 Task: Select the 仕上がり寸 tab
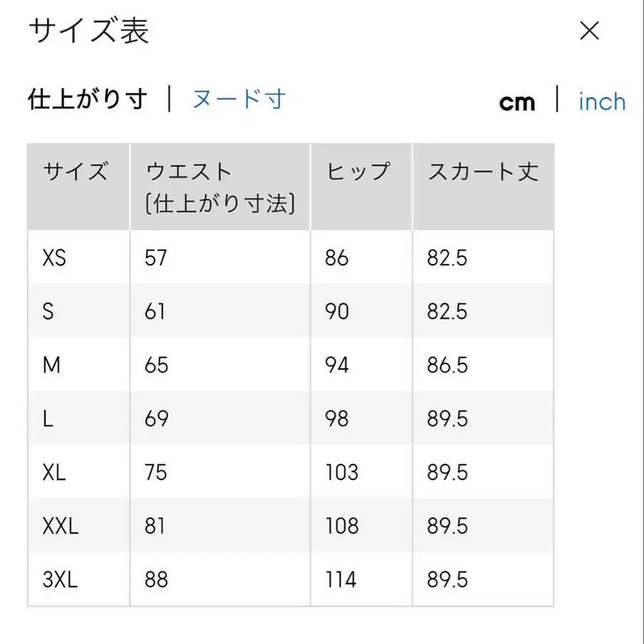(x=86, y=100)
